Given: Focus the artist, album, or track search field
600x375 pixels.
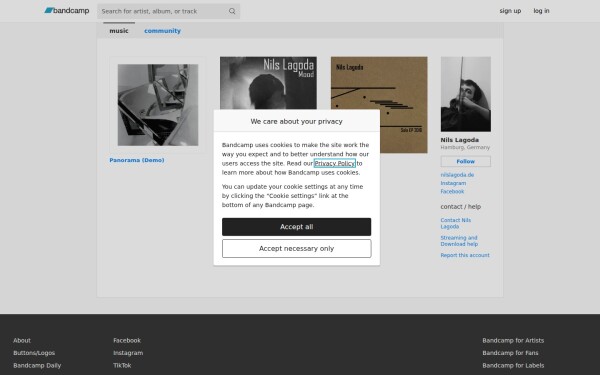Looking at the screenshot, I should pos(168,11).
